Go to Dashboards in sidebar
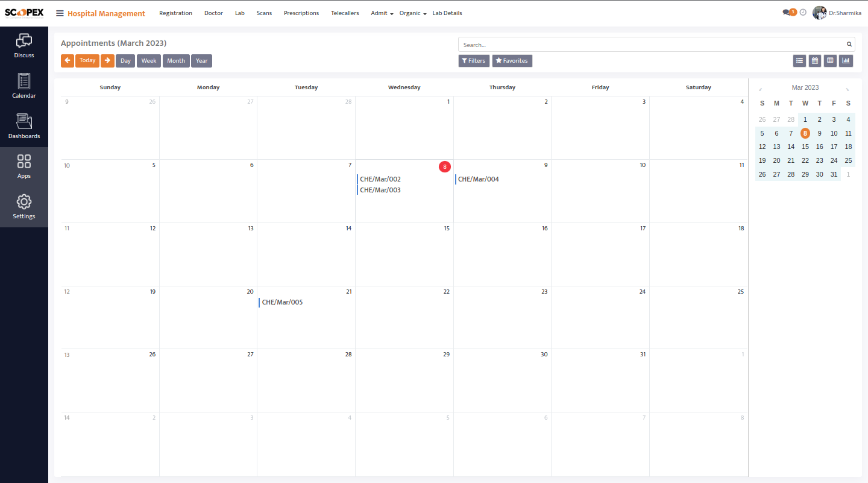868x483 pixels. 24,127
